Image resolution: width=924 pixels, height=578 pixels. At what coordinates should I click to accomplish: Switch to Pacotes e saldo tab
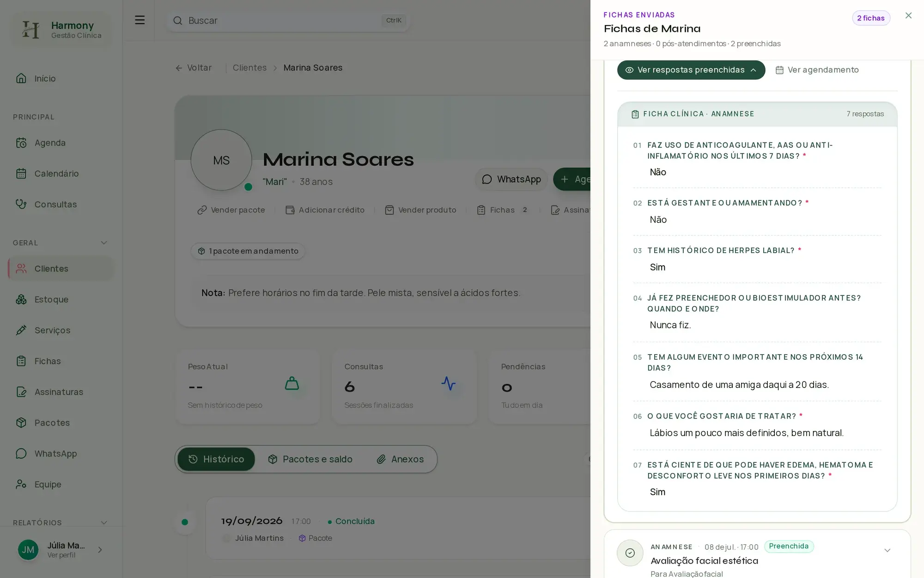coord(310,459)
